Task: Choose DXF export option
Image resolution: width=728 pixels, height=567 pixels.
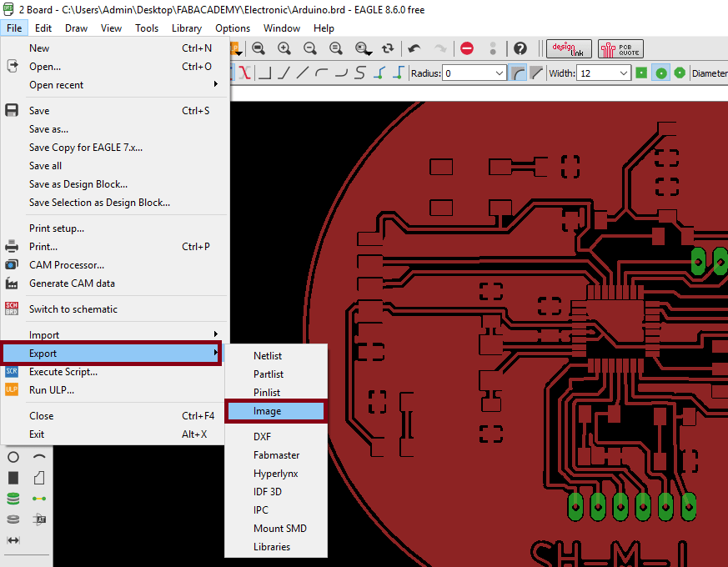Action: (276, 437)
